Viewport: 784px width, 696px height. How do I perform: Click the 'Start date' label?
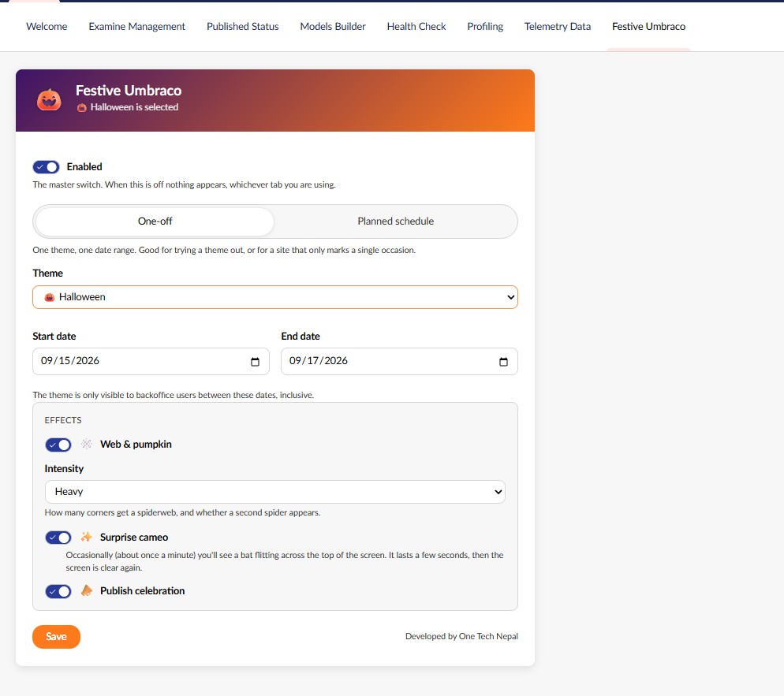click(54, 337)
